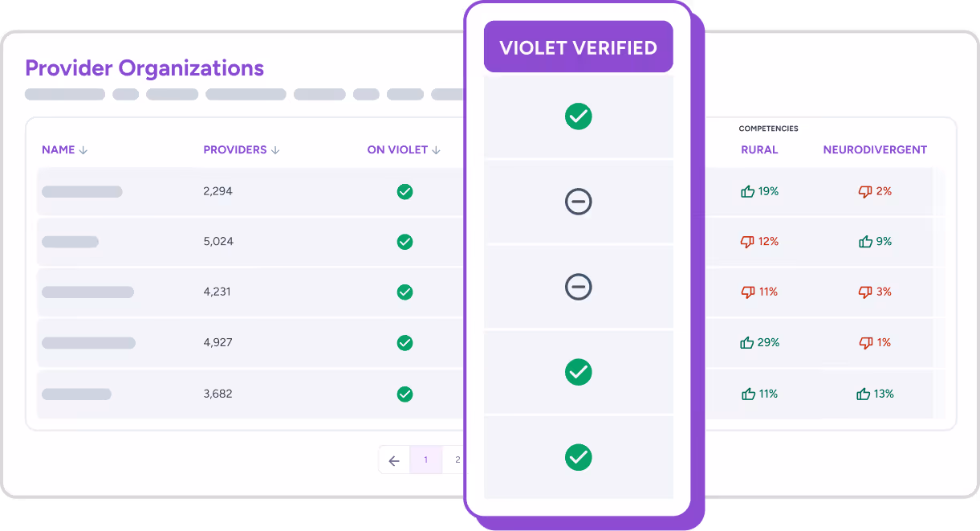
Task: Click the thumbs-up icon next to 19% Rural
Action: coord(746,191)
